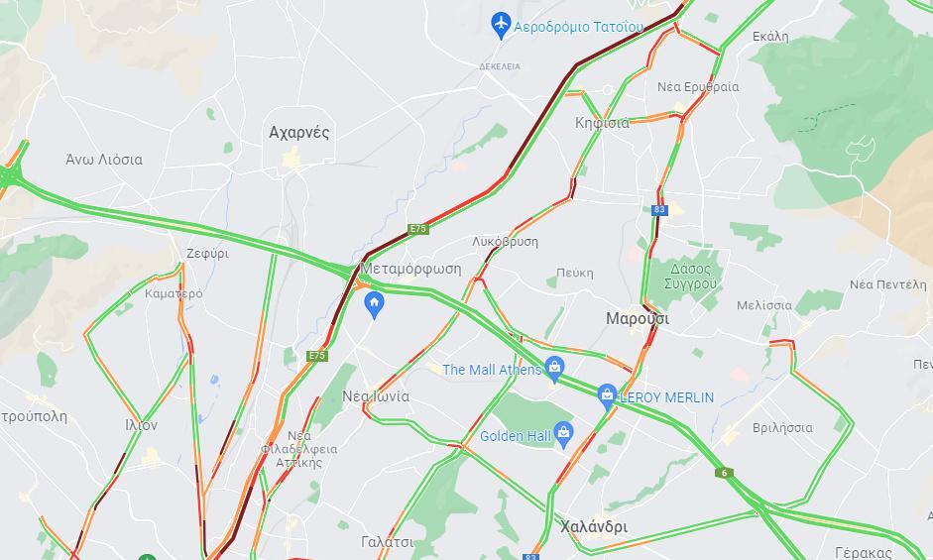The width and height of the screenshot is (933, 560).
Task: Open The Mall Athens shopping pin
Action: coord(554,369)
